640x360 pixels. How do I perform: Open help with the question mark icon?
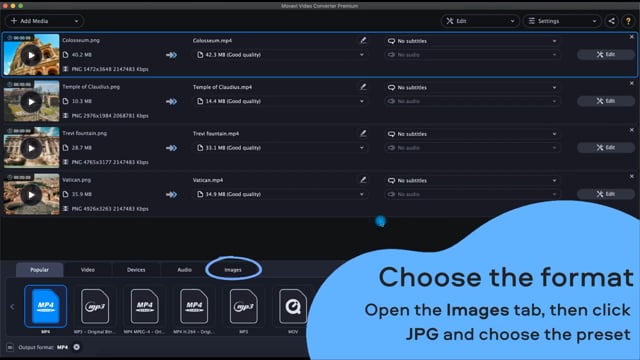(628, 21)
